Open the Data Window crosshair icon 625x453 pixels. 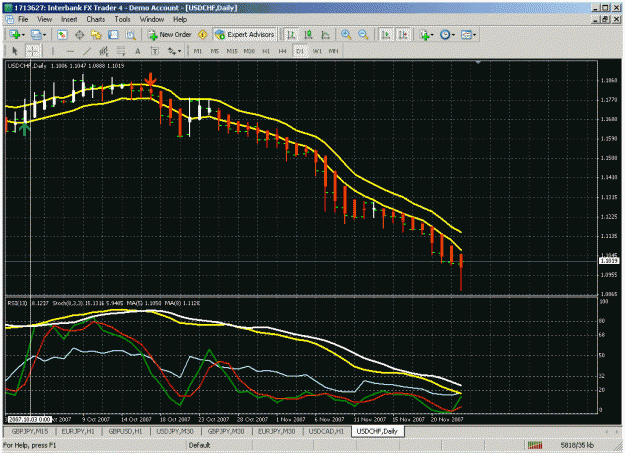(x=79, y=35)
